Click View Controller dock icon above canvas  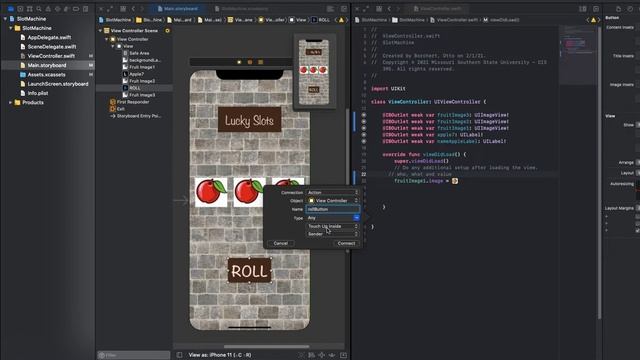coord(239,62)
